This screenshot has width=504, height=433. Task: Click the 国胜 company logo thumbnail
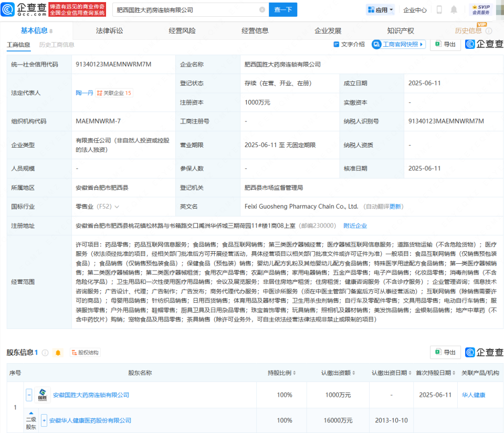click(x=43, y=395)
